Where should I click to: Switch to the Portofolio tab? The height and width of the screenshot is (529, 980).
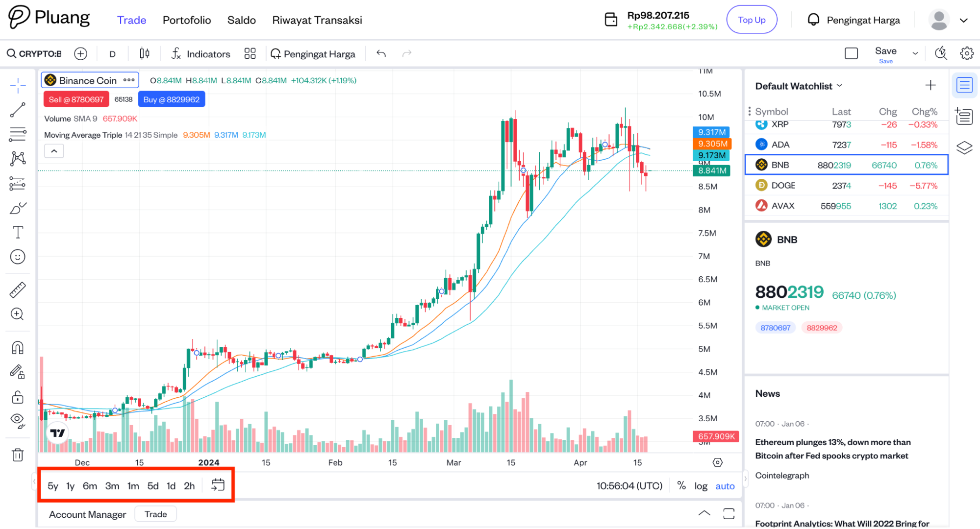coord(187,20)
